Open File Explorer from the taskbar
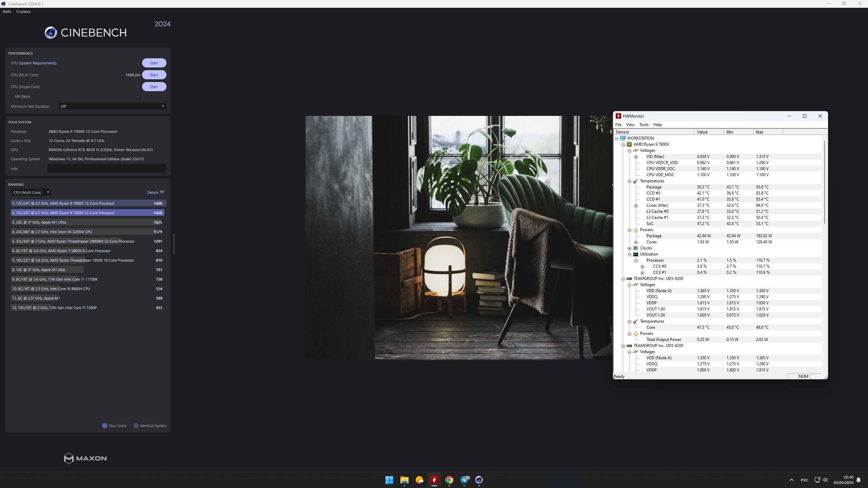 (x=404, y=480)
